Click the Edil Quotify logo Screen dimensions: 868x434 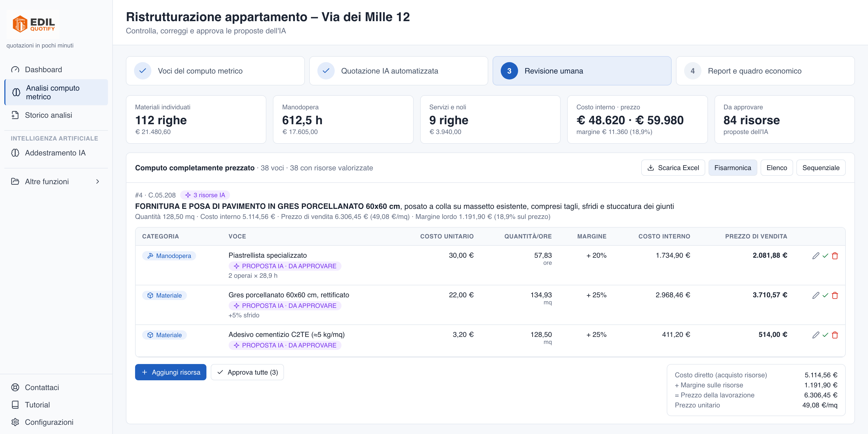pyautogui.click(x=33, y=24)
